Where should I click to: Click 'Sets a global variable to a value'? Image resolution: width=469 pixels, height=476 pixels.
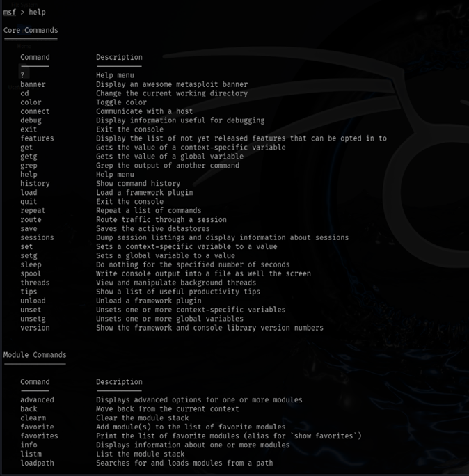(166, 256)
